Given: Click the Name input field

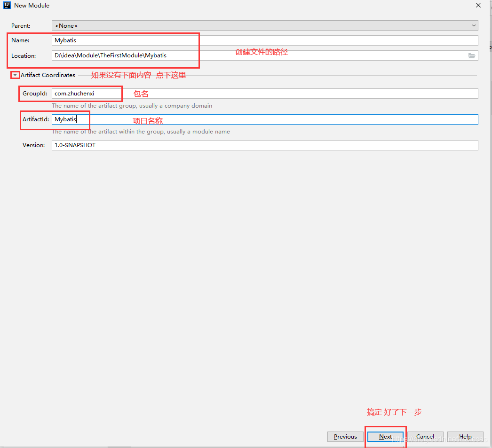Looking at the screenshot, I should pyautogui.click(x=265, y=40).
